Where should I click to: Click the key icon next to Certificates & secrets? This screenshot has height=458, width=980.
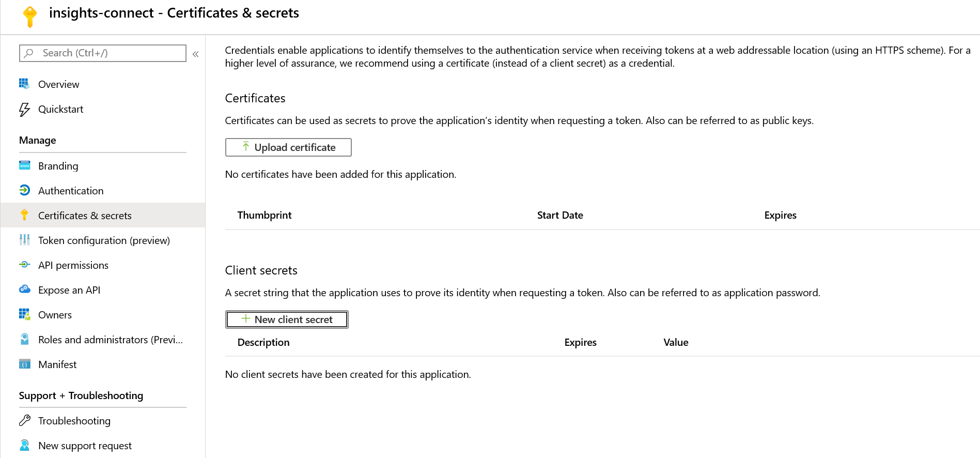(x=24, y=215)
